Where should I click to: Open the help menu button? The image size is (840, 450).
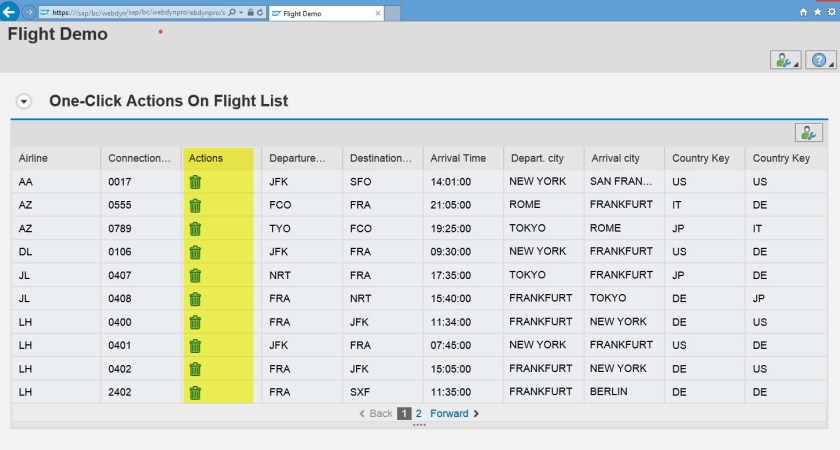tap(820, 60)
